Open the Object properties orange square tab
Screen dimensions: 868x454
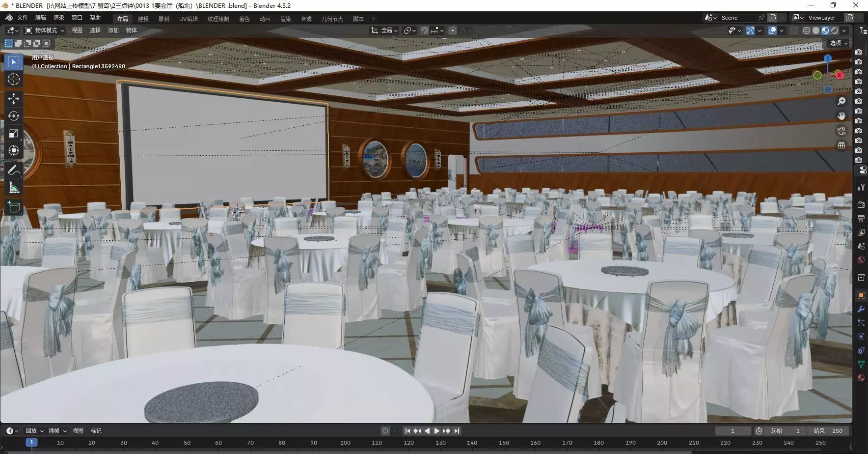(x=861, y=295)
